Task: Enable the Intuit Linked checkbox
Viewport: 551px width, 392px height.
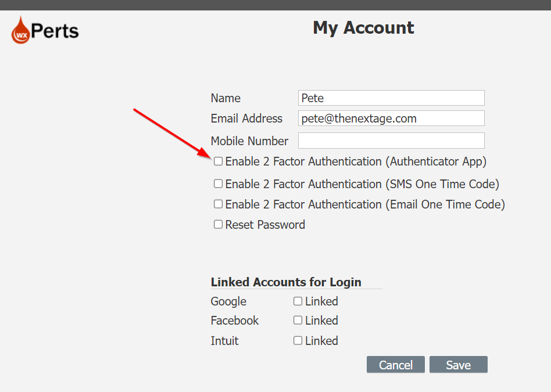Action: (x=298, y=340)
